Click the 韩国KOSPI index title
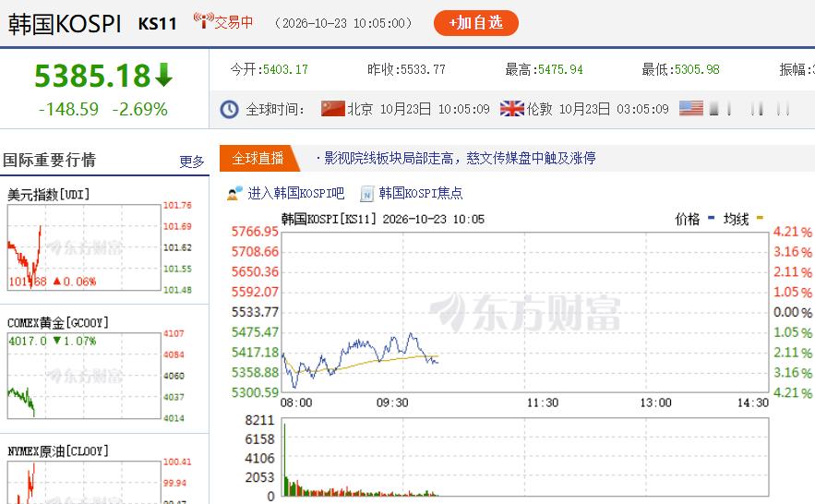 pos(65,24)
